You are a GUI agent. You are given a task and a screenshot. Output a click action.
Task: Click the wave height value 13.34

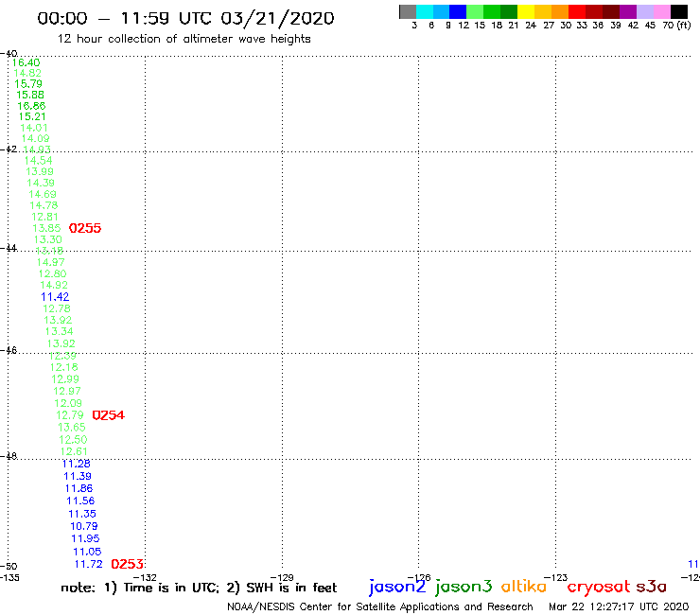pos(59,331)
